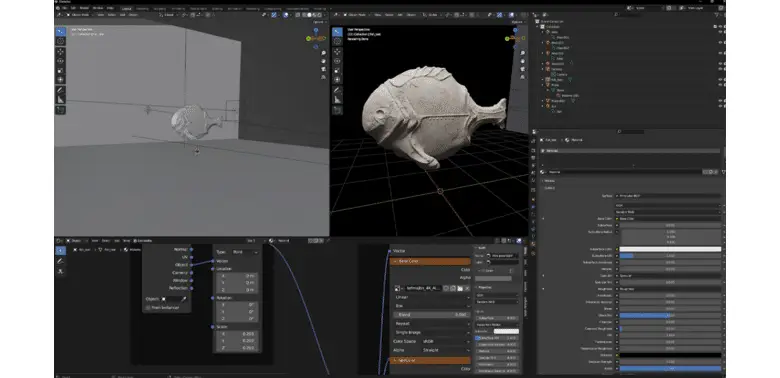Select the Move tool in rendered viewport
The width and height of the screenshot is (780, 378).
coord(337,52)
